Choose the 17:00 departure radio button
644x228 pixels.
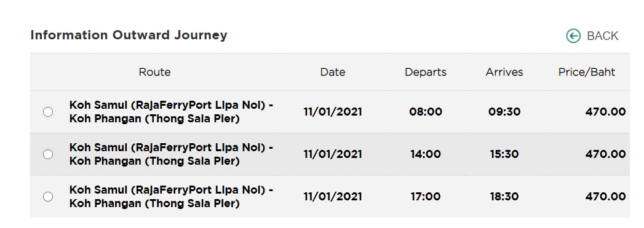click(48, 197)
